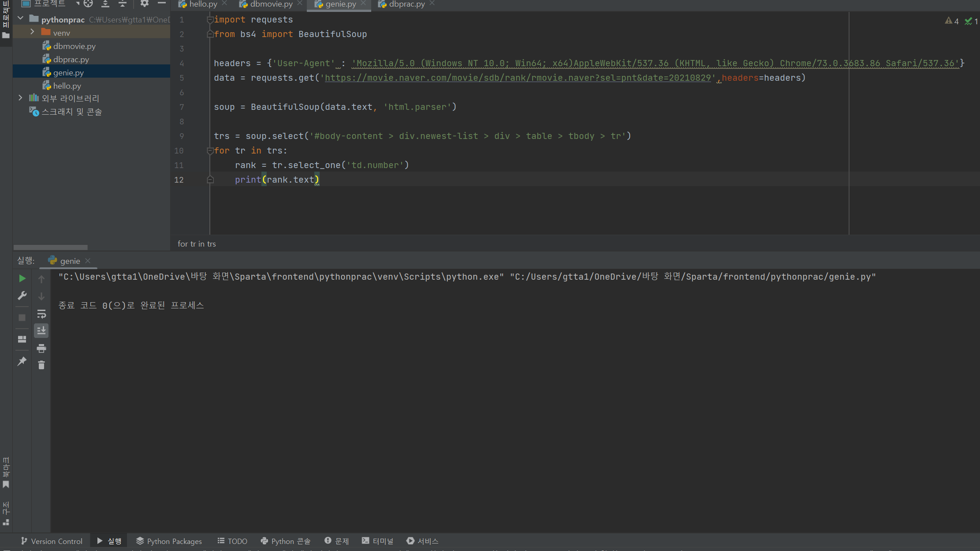
Task: Switch to genie.py editor tab
Action: (x=340, y=4)
